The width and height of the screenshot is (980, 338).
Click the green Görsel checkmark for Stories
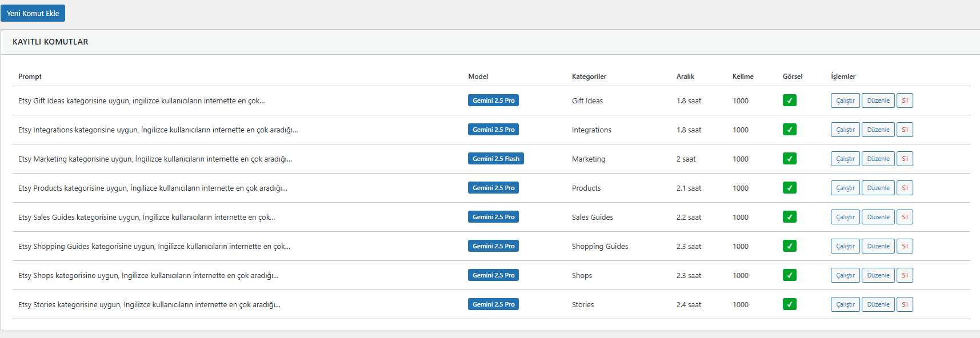click(790, 304)
